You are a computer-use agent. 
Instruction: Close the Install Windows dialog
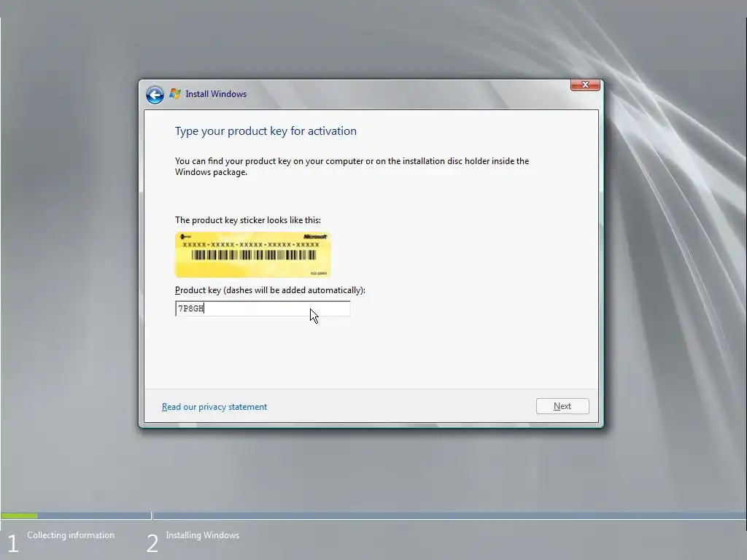point(585,85)
